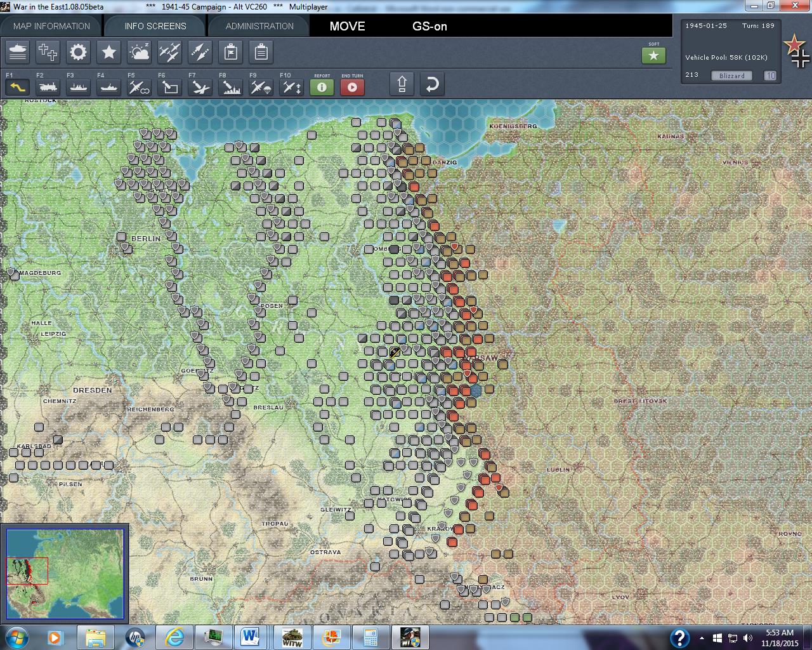Viewport: 812px width, 650px height.
Task: Click the red END TURN button
Action: pos(352,86)
